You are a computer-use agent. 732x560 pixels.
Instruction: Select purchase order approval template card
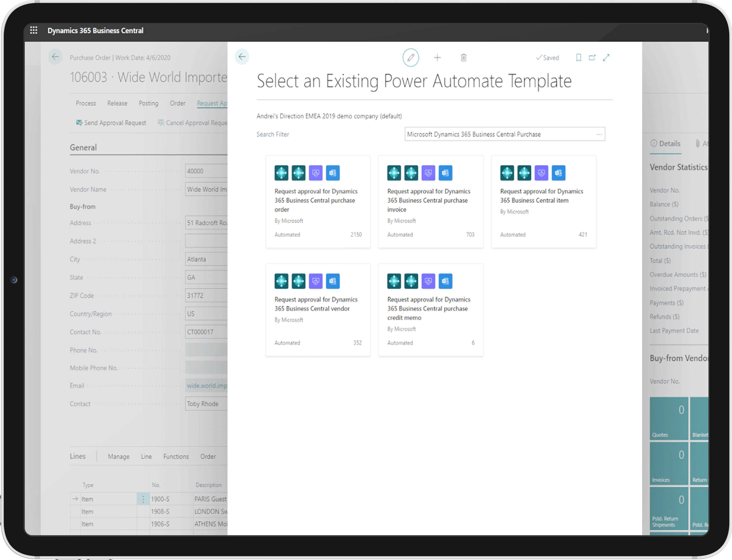(x=318, y=202)
